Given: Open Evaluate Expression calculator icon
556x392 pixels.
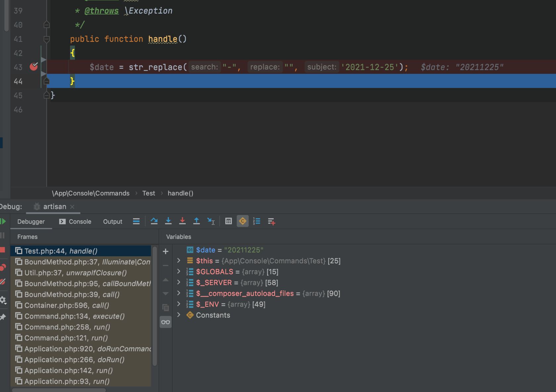Looking at the screenshot, I should (x=228, y=221).
